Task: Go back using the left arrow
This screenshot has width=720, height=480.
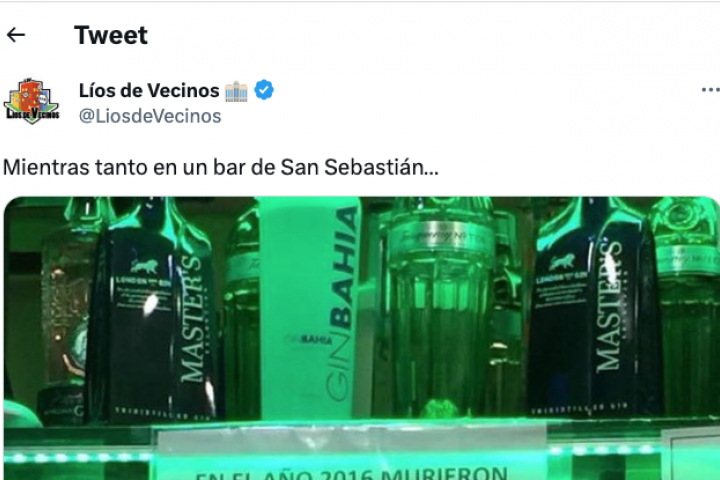Action: pyautogui.click(x=16, y=35)
